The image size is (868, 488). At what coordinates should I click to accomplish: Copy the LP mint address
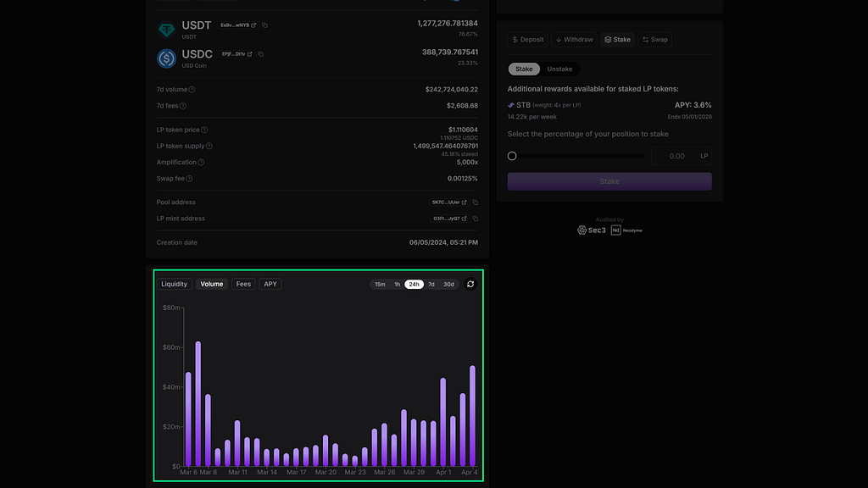tap(475, 219)
